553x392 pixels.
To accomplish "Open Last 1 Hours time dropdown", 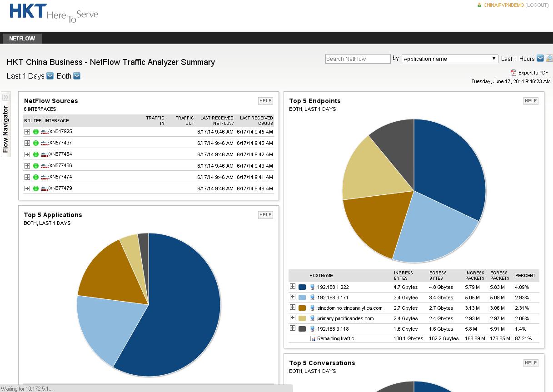I will (540, 58).
